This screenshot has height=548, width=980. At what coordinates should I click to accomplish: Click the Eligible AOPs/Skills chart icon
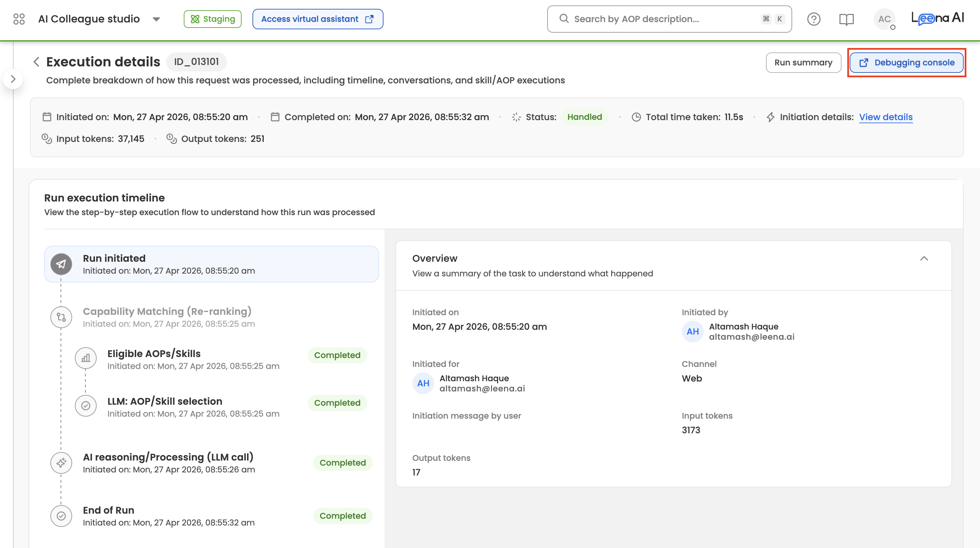coord(86,358)
